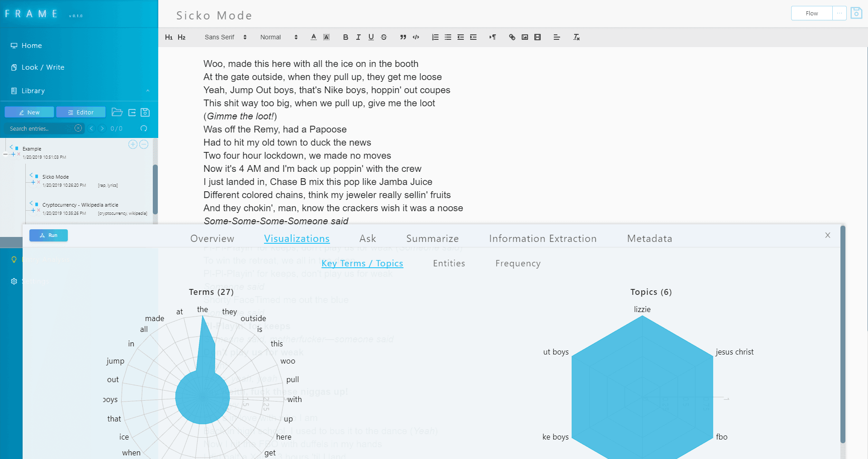Click the blockquote icon
The width and height of the screenshot is (868, 459).
(x=403, y=37)
